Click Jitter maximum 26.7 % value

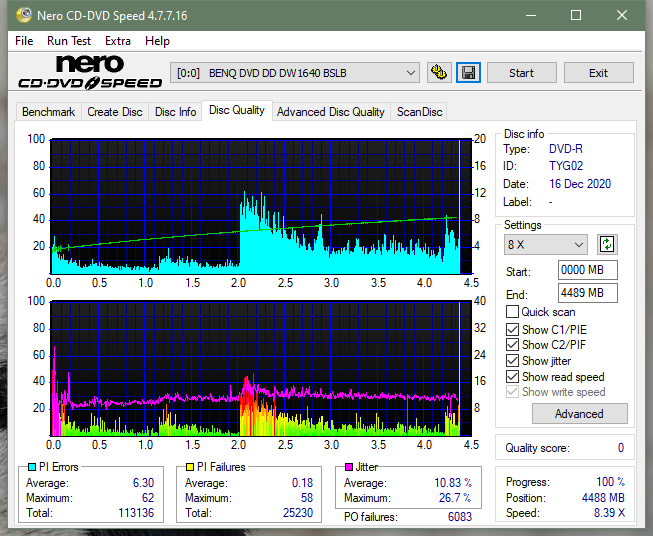tap(455, 498)
